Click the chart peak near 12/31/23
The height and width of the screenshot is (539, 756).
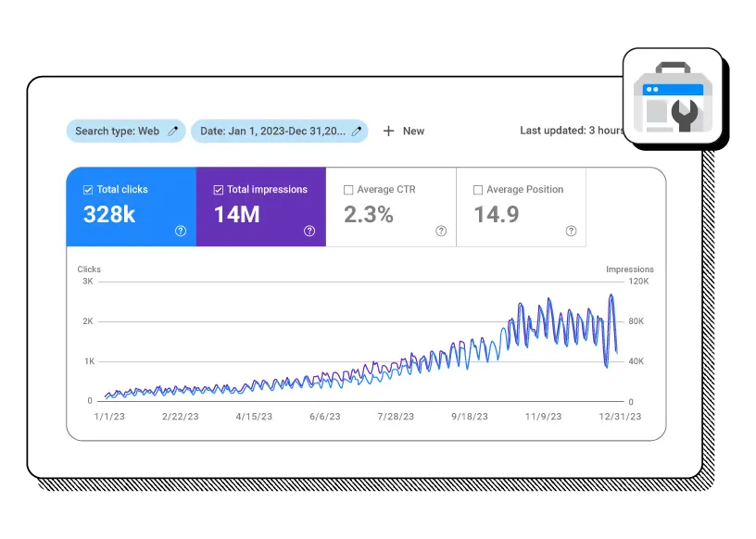611,295
